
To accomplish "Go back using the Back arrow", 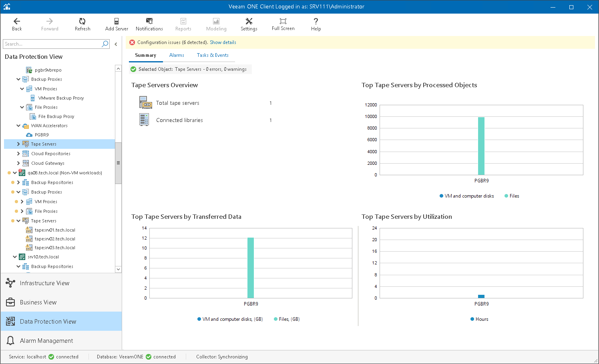I will point(17,21).
